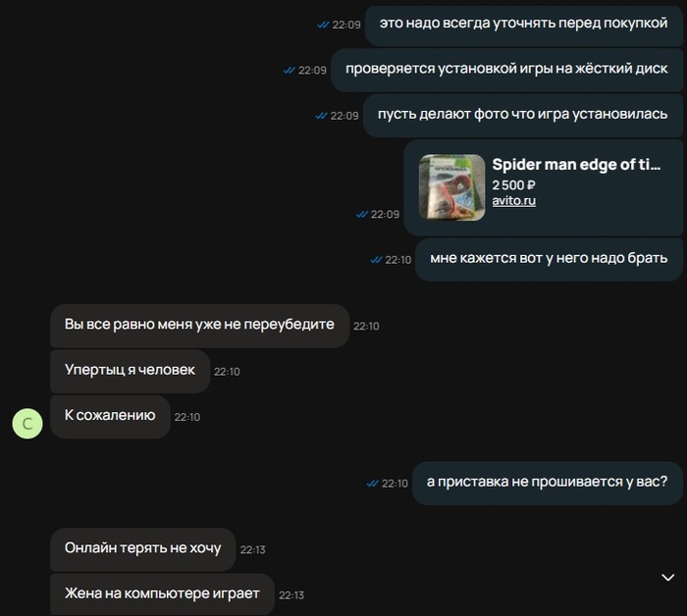
Task: Click read checkmarks next to 'а приставка' message
Action: (372, 484)
